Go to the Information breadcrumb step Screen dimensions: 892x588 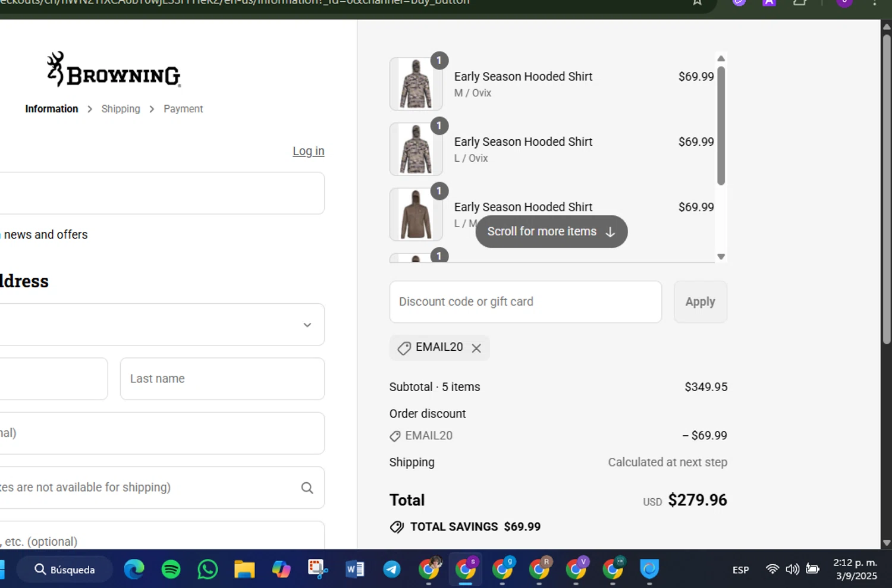coord(52,109)
